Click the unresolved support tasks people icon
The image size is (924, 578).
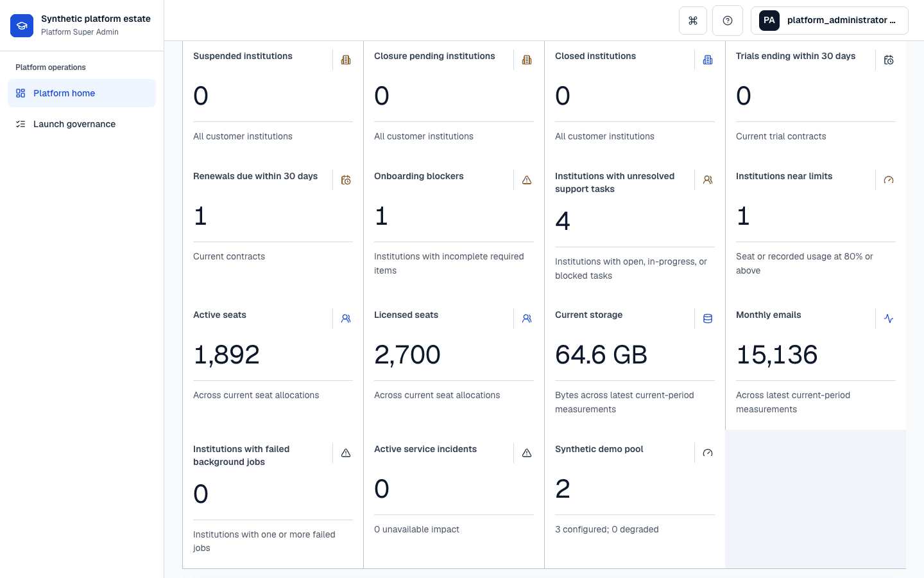(708, 180)
